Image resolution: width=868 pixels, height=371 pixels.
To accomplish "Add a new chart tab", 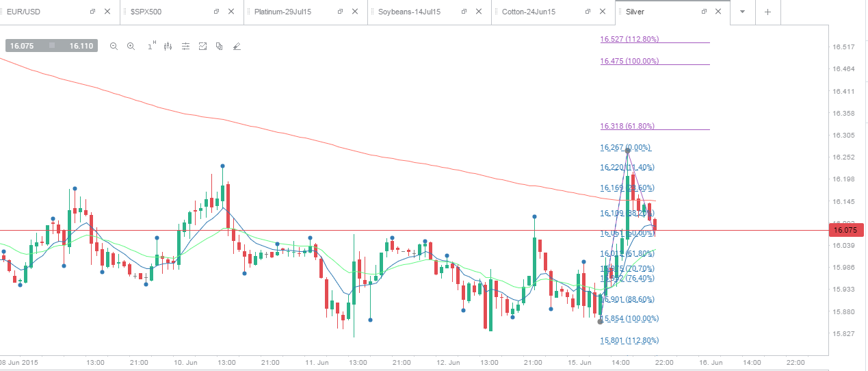I will coord(767,12).
